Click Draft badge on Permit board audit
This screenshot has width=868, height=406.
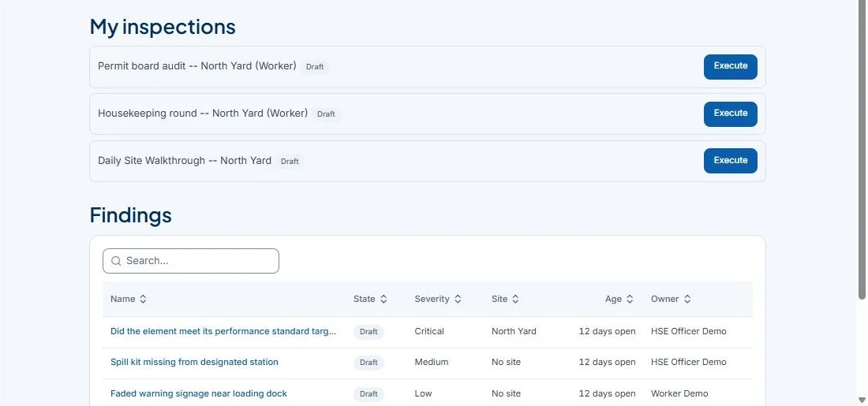(x=315, y=67)
